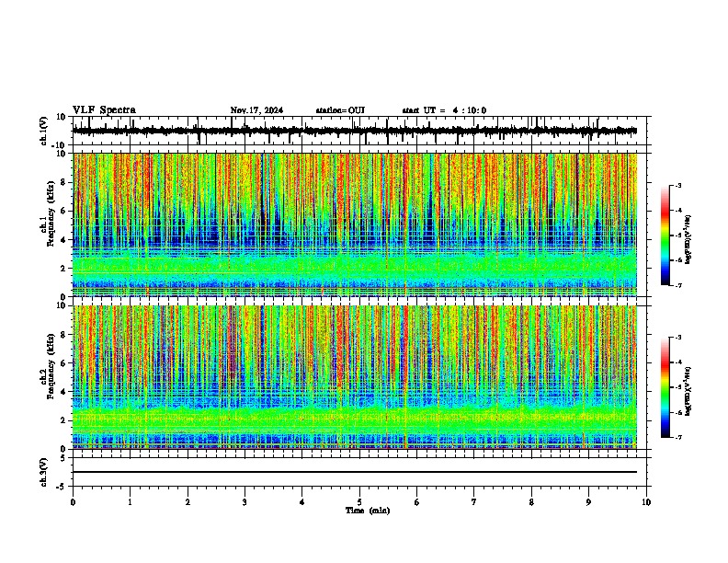Screen dimensions: 728x563
Task: Click the log(PSD) label beside the ch.1 colorbar
Action: (x=688, y=240)
